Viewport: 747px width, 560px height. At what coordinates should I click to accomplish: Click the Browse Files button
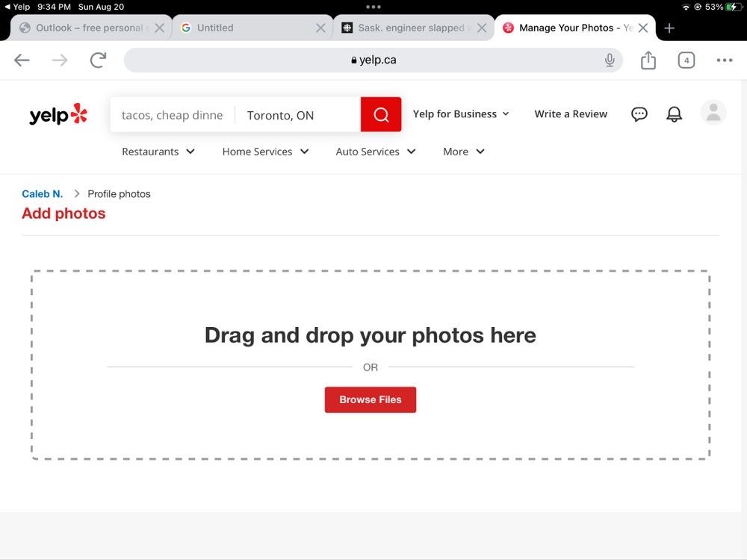[x=370, y=399]
